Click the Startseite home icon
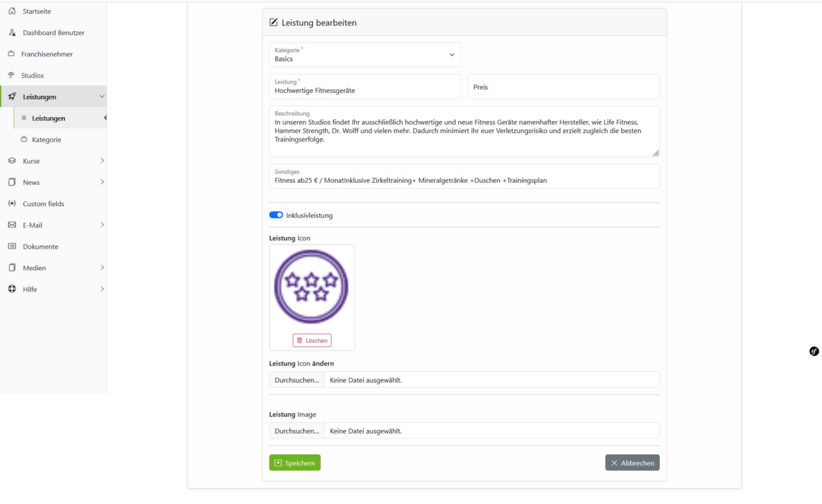Viewport: 822px width, 504px height. (x=12, y=11)
